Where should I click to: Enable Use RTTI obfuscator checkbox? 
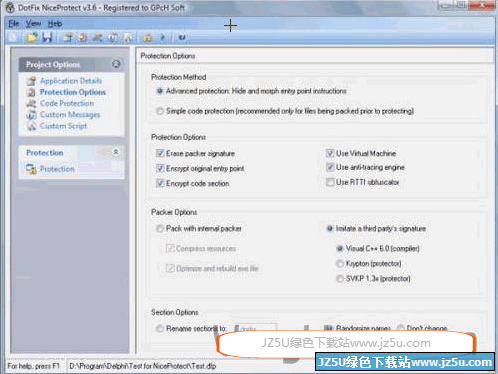(x=330, y=182)
